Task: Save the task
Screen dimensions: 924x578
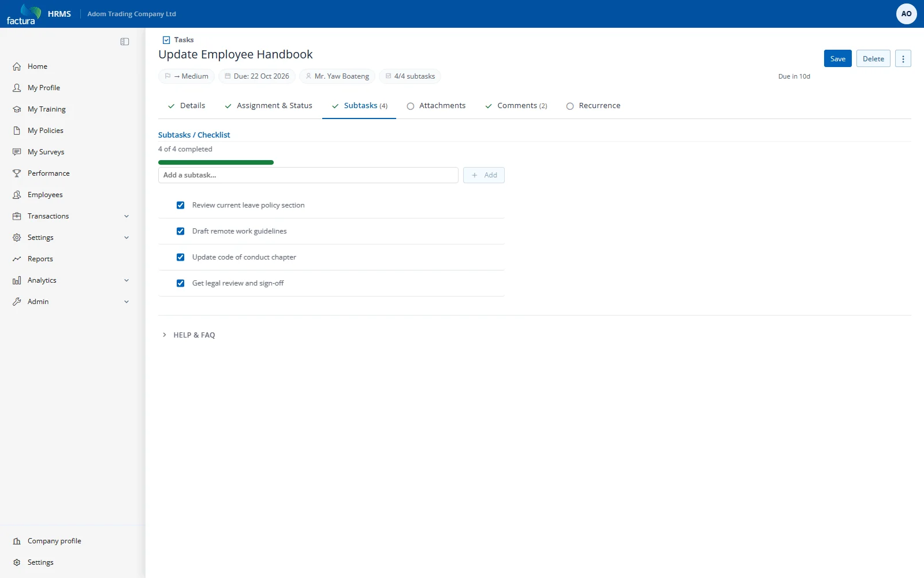Action: click(837, 59)
